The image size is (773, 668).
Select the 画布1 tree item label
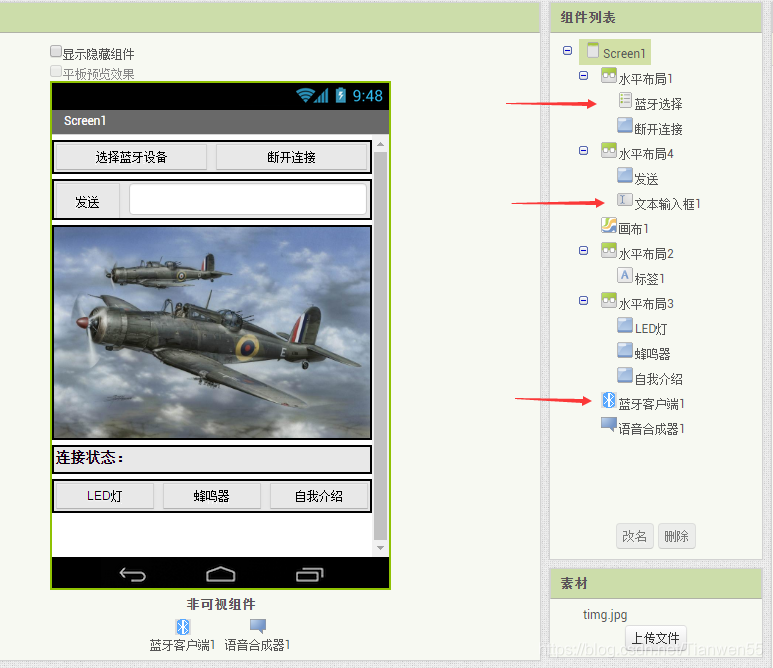[633, 229]
